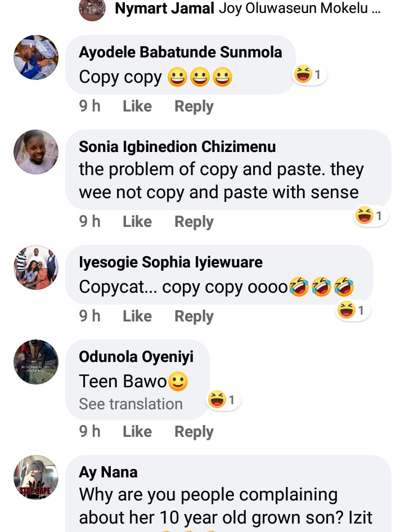Open Ayodele Babatunde Sunmola's profile picture
This screenshot has height=532, width=405.
click(x=36, y=57)
